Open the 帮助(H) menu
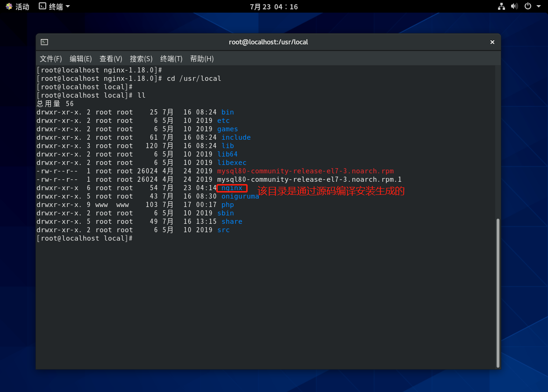548x392 pixels. (202, 59)
